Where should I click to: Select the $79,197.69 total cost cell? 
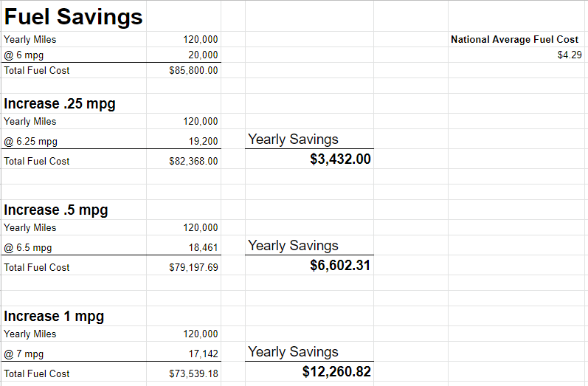(193, 267)
